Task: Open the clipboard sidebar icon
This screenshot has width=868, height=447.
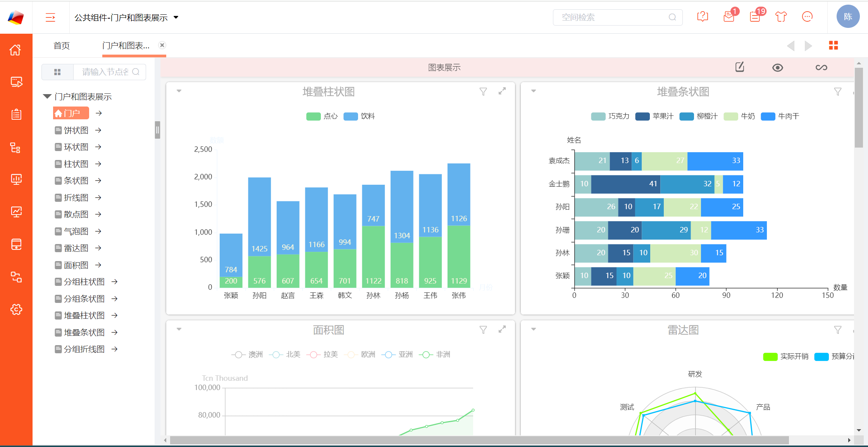Action: (16, 114)
